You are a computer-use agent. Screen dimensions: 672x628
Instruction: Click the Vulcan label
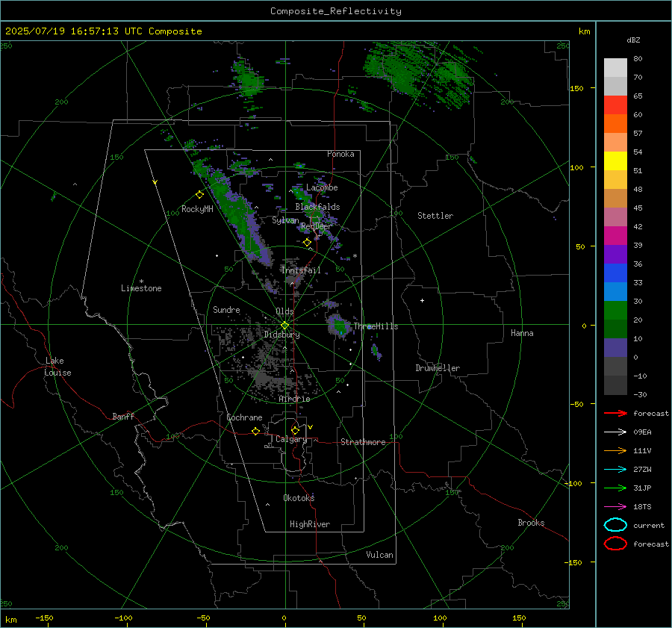coord(379,555)
